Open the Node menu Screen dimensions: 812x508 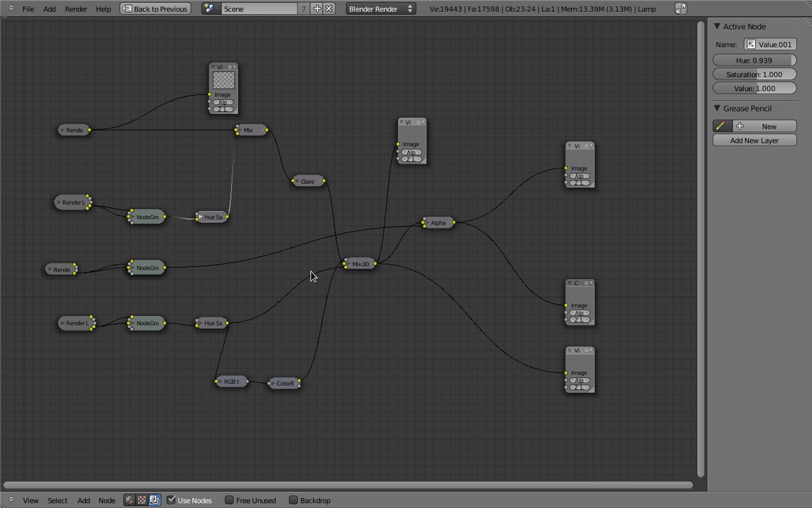click(x=107, y=500)
